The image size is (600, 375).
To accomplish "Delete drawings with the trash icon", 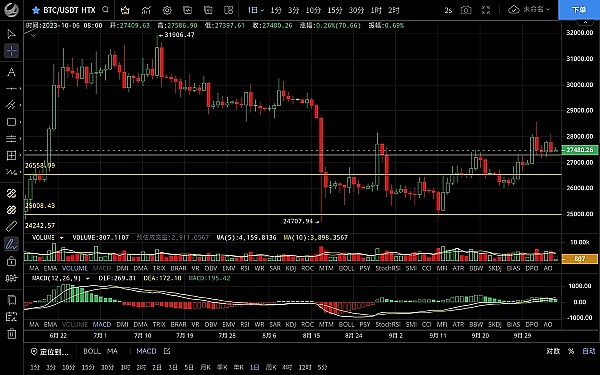I will click(x=11, y=334).
